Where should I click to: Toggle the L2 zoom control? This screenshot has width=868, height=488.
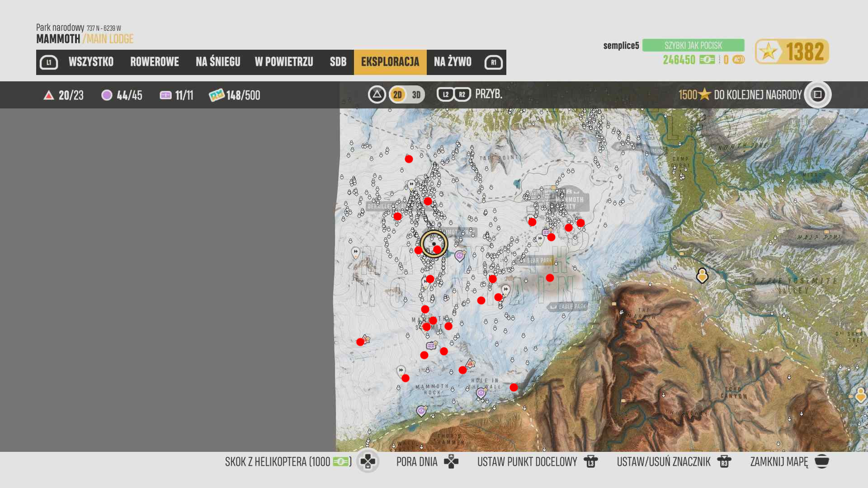click(445, 94)
